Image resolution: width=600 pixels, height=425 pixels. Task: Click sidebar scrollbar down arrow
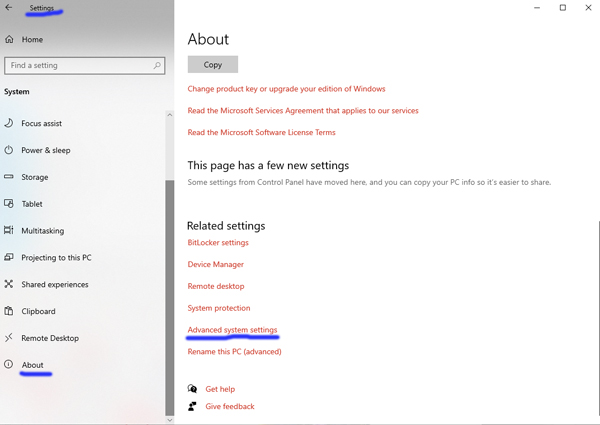[170, 420]
